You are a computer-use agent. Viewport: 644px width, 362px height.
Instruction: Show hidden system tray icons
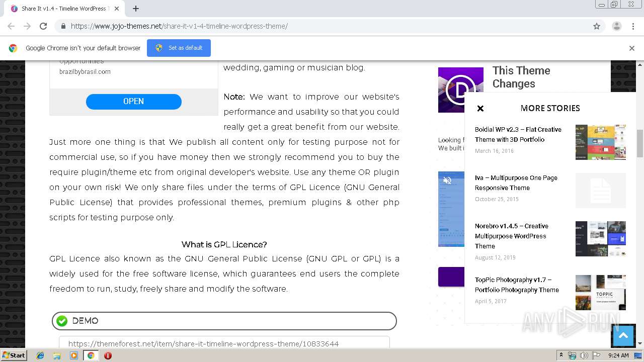(561, 355)
